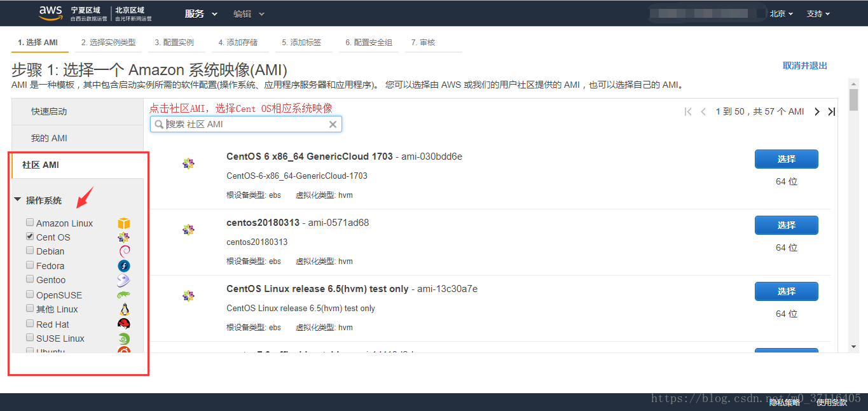This screenshot has width=868, height=411.
Task: Open the account name dropdown
Action: point(708,13)
